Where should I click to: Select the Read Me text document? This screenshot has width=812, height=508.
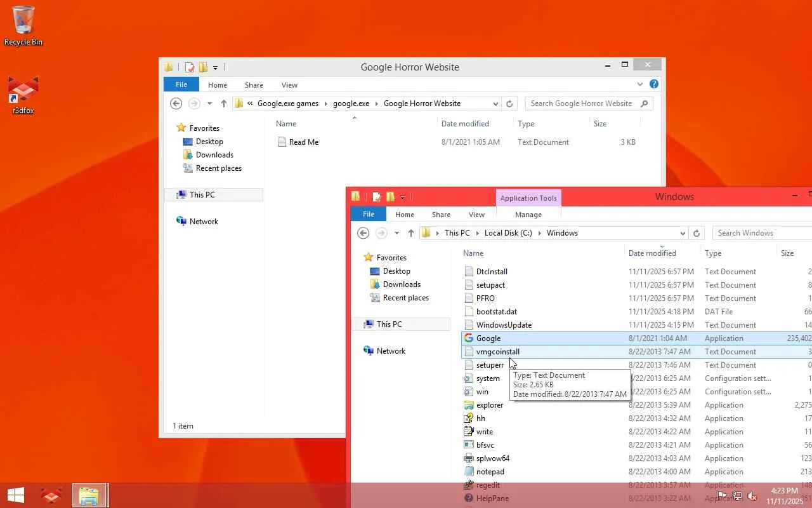point(304,142)
